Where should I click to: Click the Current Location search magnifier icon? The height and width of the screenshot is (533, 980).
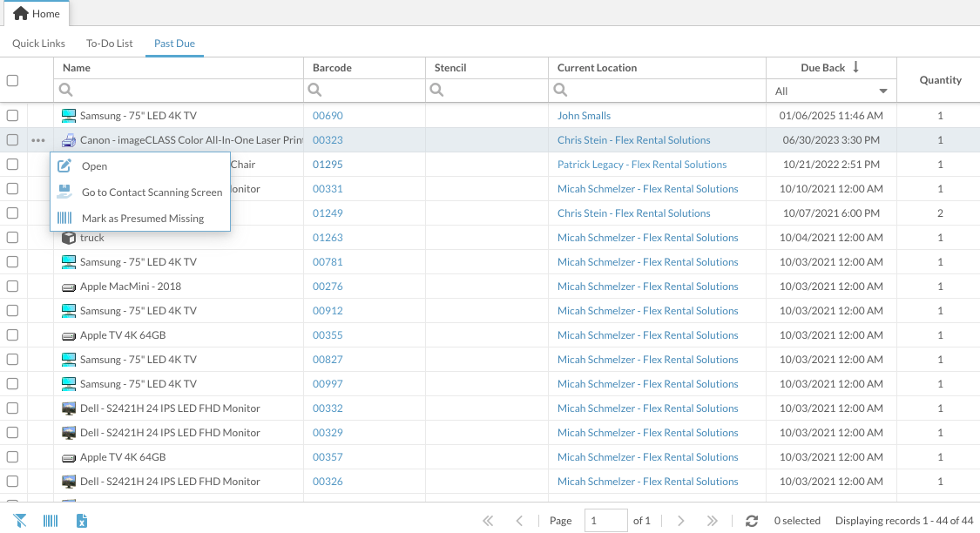point(561,90)
